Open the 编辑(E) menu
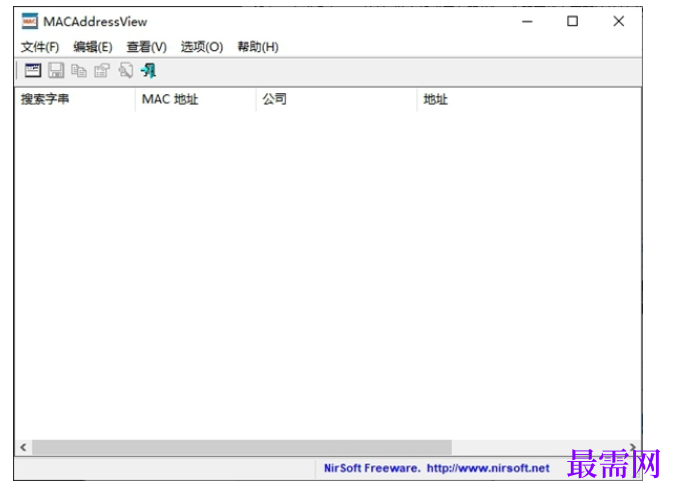Screen dimensions: 679x495 93,47
